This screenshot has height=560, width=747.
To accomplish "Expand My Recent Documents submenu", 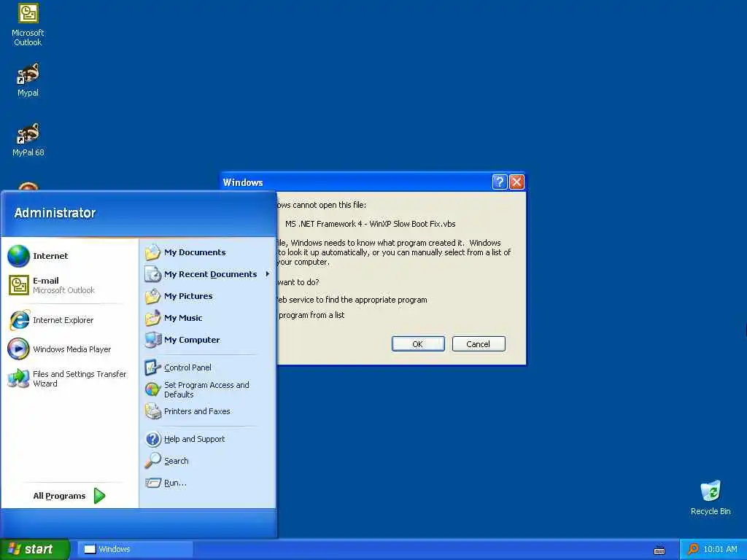I will [207, 274].
